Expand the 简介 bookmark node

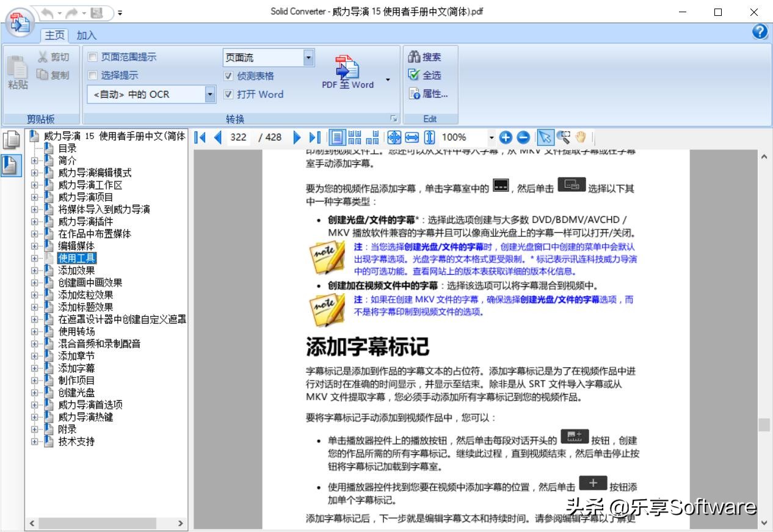tap(35, 161)
